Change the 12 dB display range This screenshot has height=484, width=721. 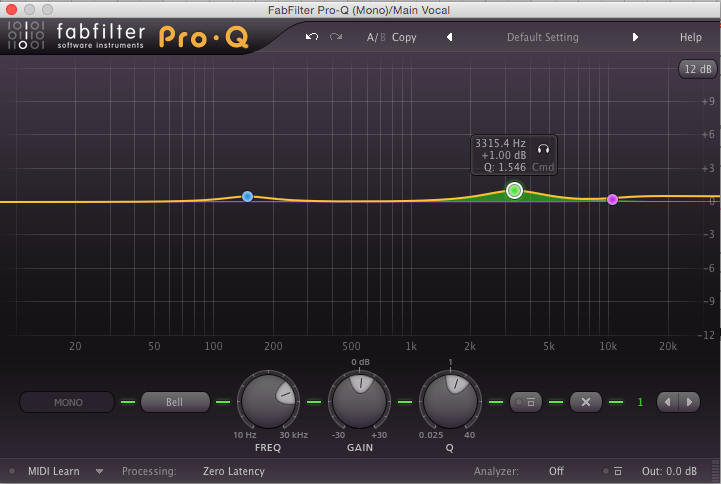click(698, 69)
